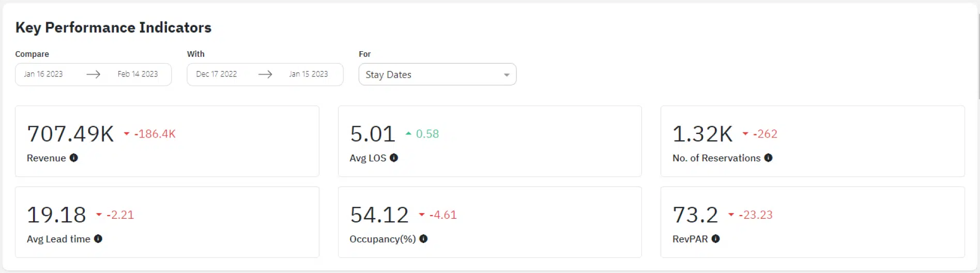Select the Feb 14 2023 end date field
Viewport: 980px width, 273px height.
[137, 74]
